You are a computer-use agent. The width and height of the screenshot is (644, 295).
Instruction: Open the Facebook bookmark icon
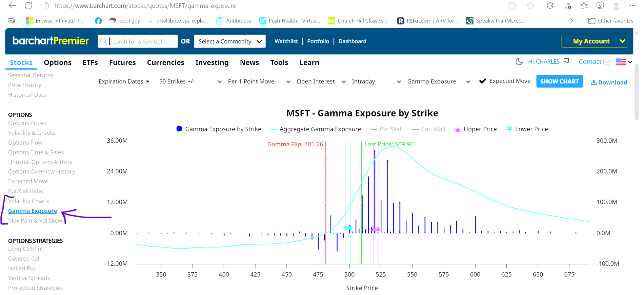(x=98, y=21)
